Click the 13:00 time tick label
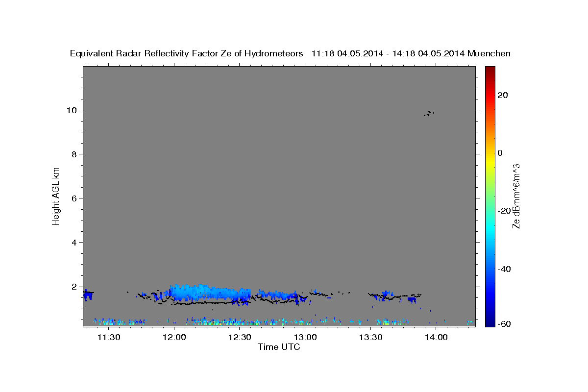The height and width of the screenshot is (392, 588). pyautogui.click(x=305, y=337)
